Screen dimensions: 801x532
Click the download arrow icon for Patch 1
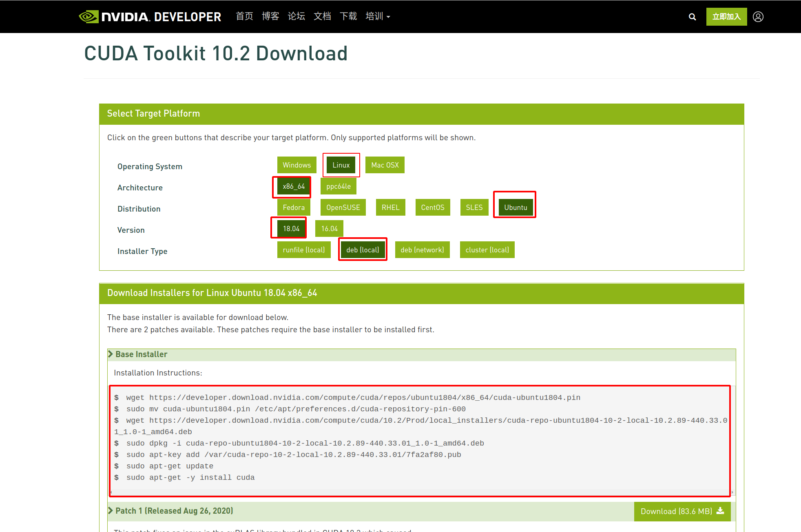720,511
